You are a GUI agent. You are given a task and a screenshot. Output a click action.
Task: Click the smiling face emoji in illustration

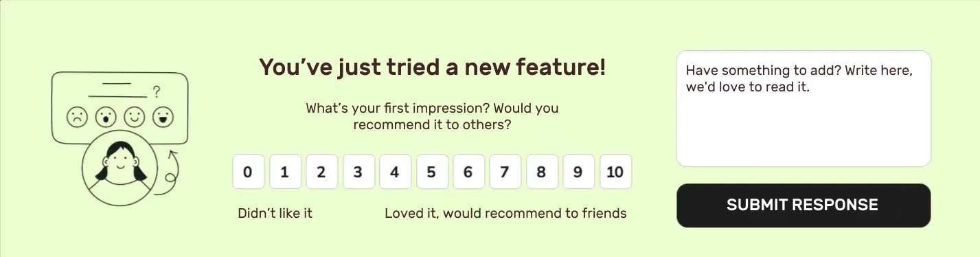pos(134,117)
